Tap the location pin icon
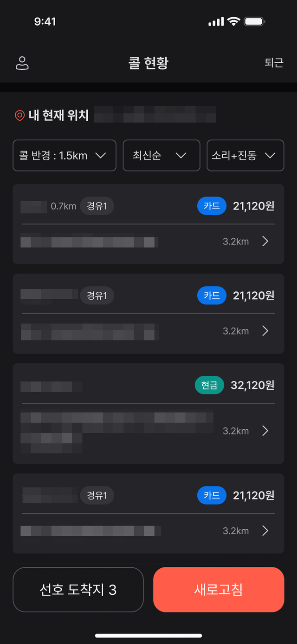 point(19,115)
